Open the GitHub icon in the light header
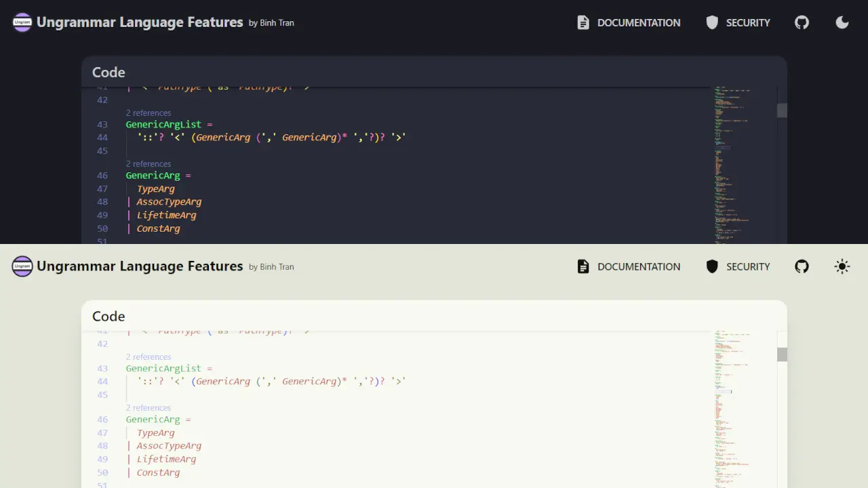 point(802,266)
